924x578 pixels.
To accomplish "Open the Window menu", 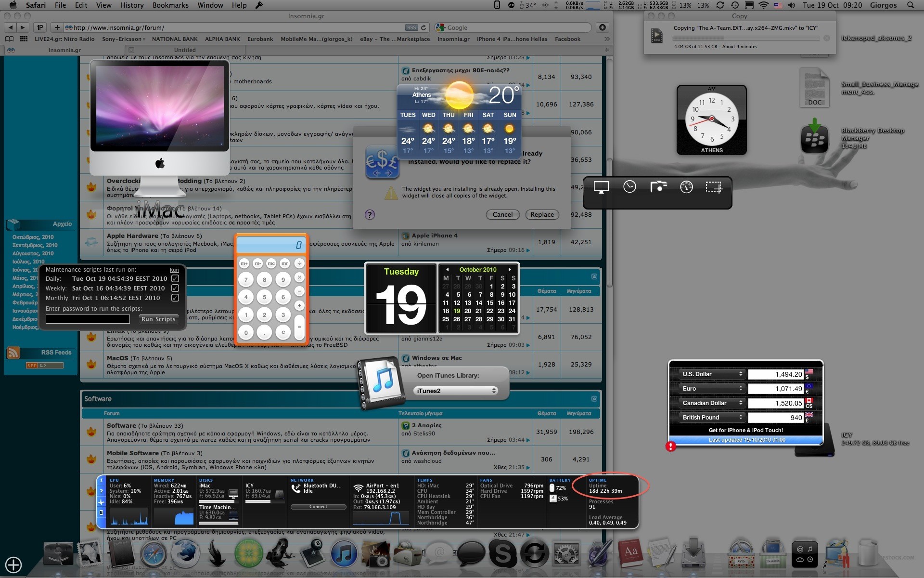I will 210,5.
